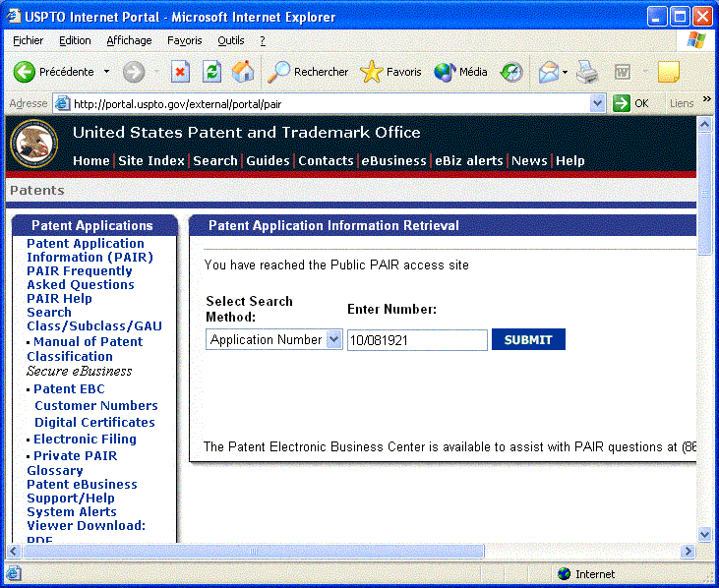
Task: Open Manual of Patent Classification link
Action: pos(85,349)
